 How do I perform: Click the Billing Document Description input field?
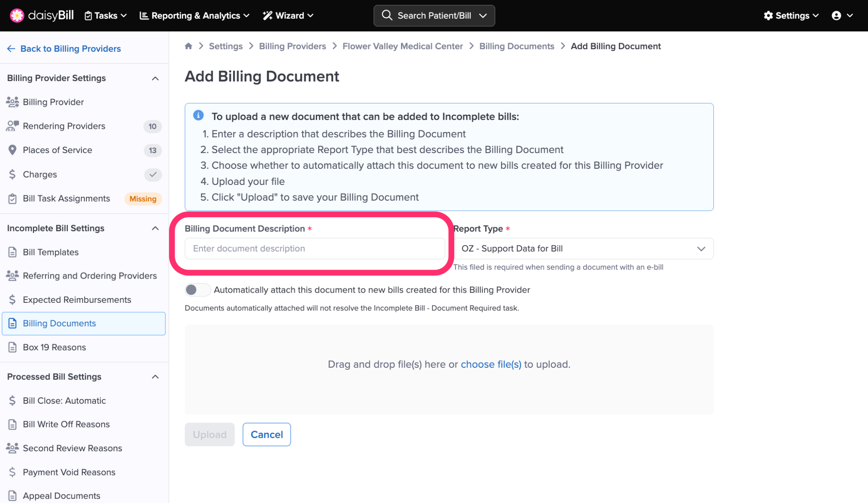tap(314, 249)
